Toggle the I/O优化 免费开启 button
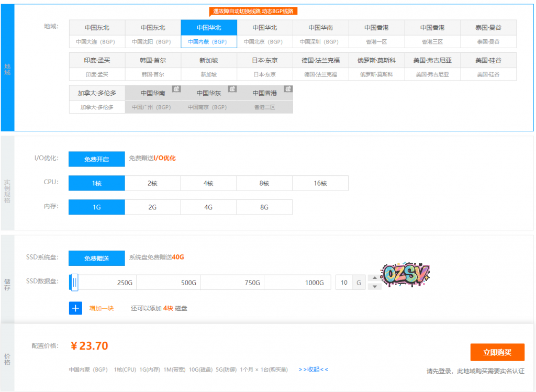Screen dimensions: 536x392 [97, 159]
